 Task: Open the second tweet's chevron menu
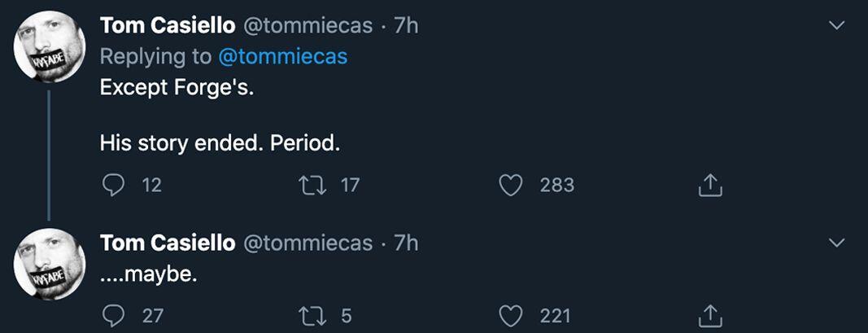835,243
